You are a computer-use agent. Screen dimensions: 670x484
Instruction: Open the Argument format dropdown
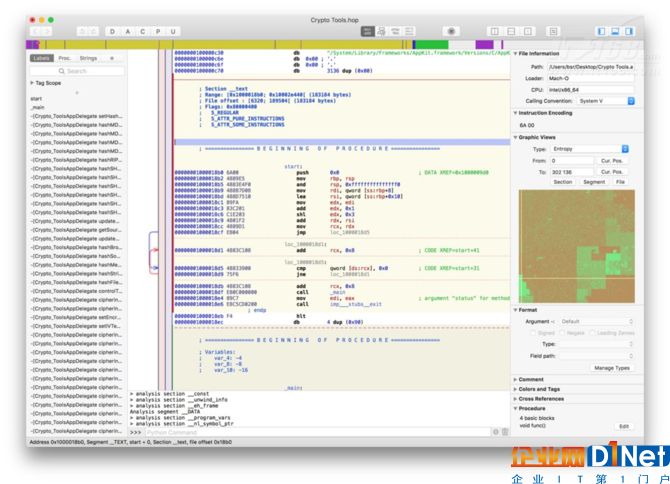(x=597, y=321)
